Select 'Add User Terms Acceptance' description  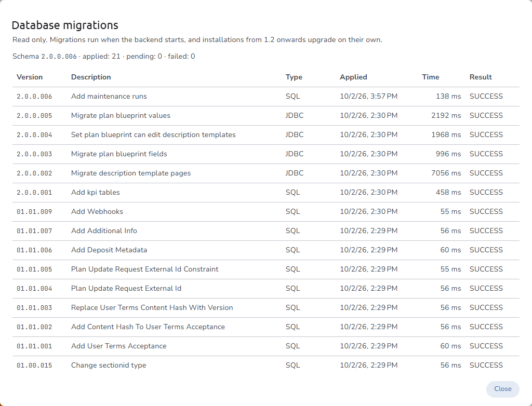coord(118,346)
